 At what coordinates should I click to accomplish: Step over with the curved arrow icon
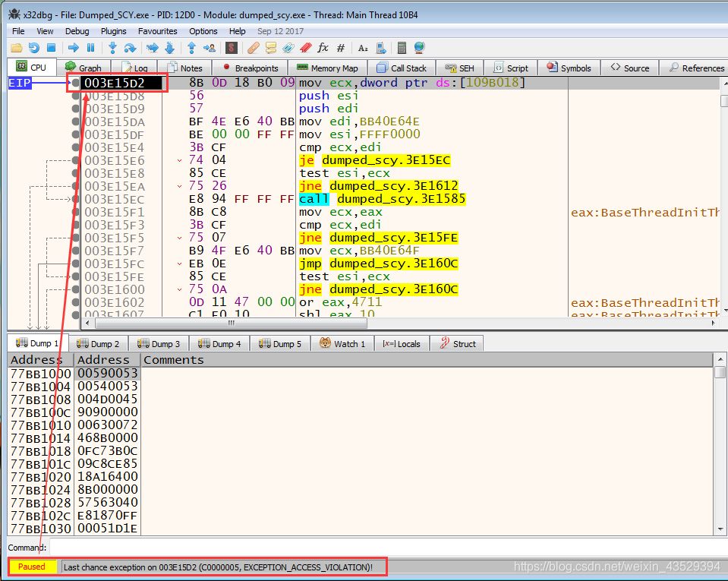(130, 48)
